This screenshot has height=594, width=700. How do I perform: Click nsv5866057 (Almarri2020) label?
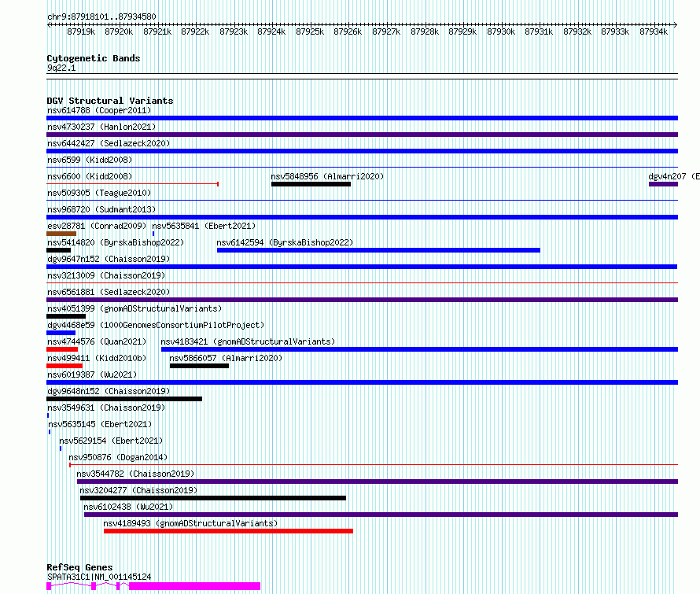[226, 358]
